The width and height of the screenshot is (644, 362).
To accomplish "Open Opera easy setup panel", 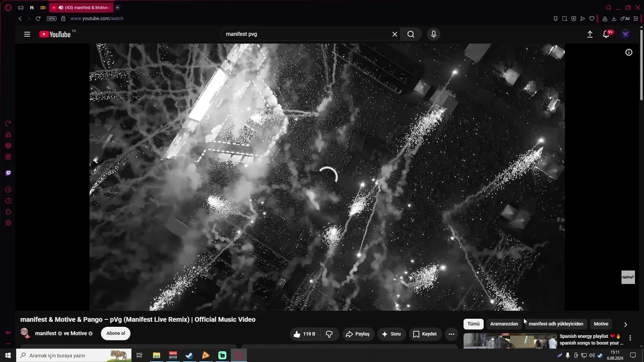I will 635,19.
